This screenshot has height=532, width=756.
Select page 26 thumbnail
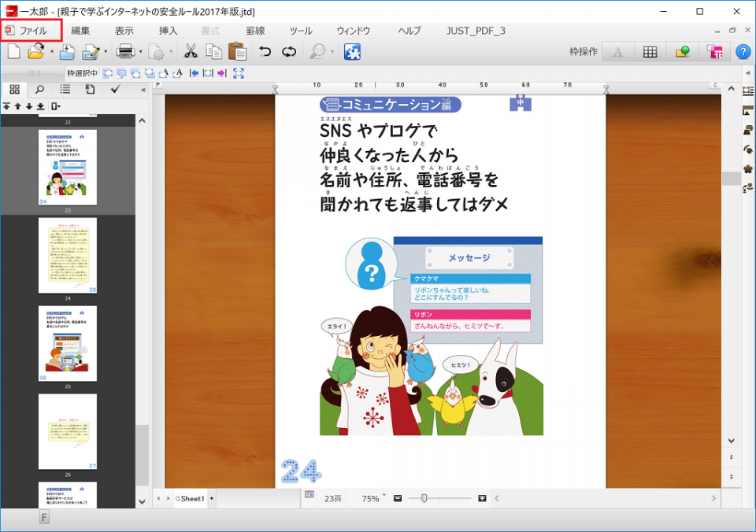68,432
